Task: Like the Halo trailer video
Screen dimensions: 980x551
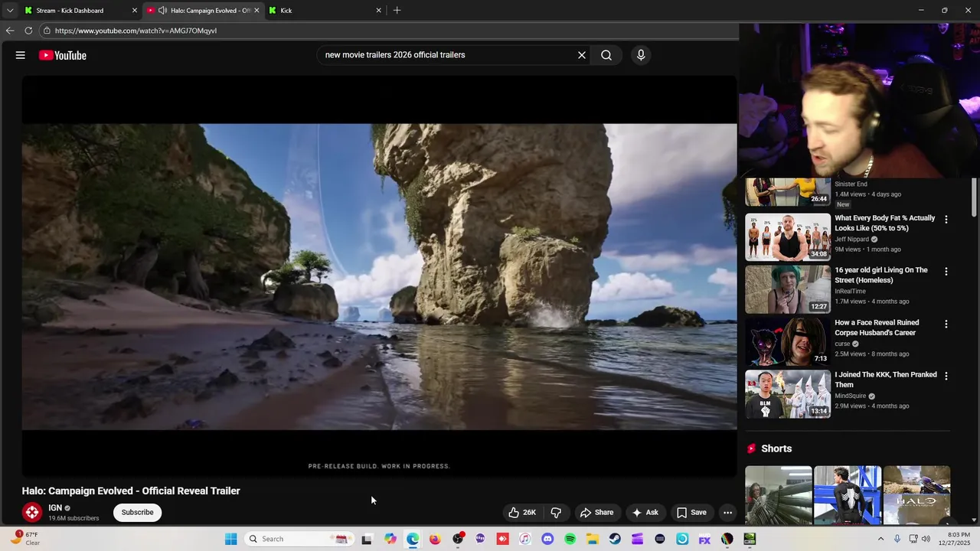Action: [522, 513]
